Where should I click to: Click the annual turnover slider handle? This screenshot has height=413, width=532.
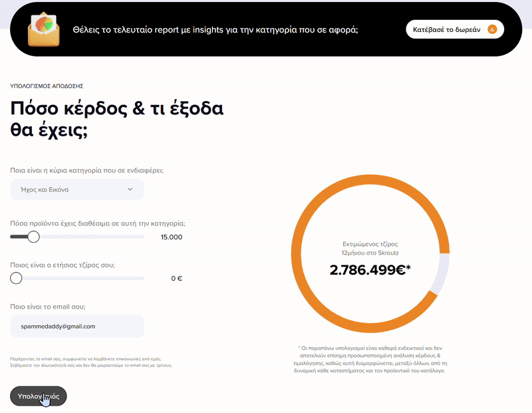pyautogui.click(x=16, y=278)
